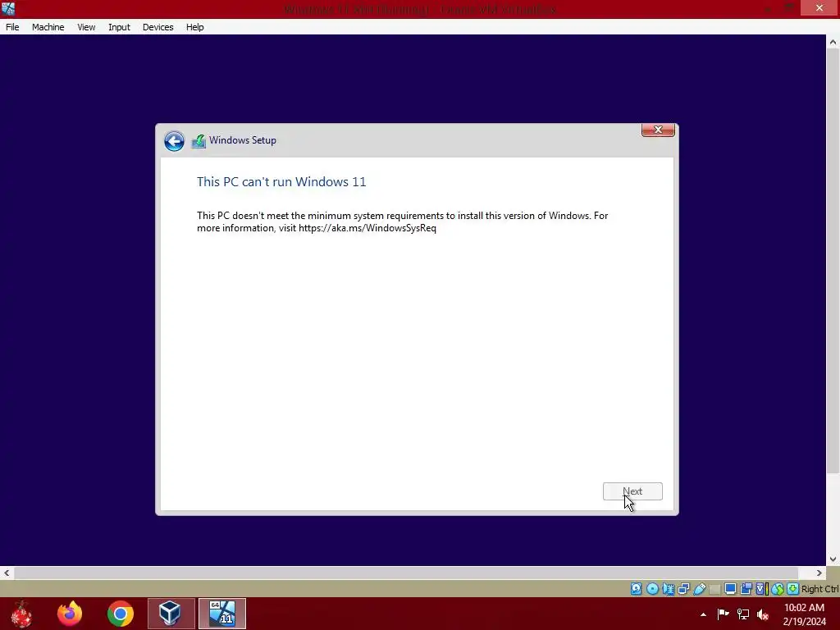Open VirtualBox Manager from the taskbar

(x=171, y=614)
